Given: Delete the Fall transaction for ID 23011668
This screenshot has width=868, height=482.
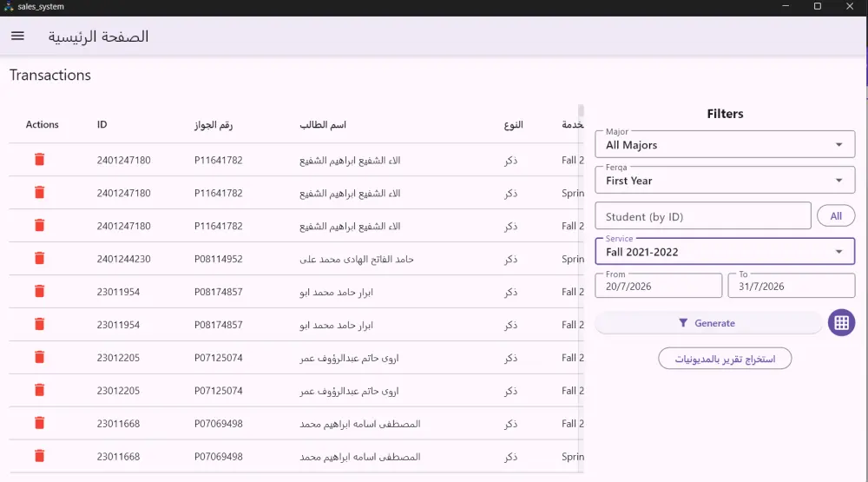Looking at the screenshot, I should tap(39, 423).
